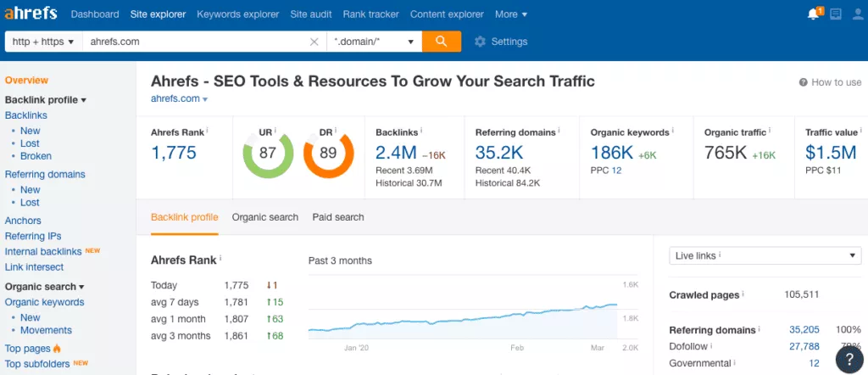
Task: Click the help question mark bubble
Action: click(x=849, y=359)
